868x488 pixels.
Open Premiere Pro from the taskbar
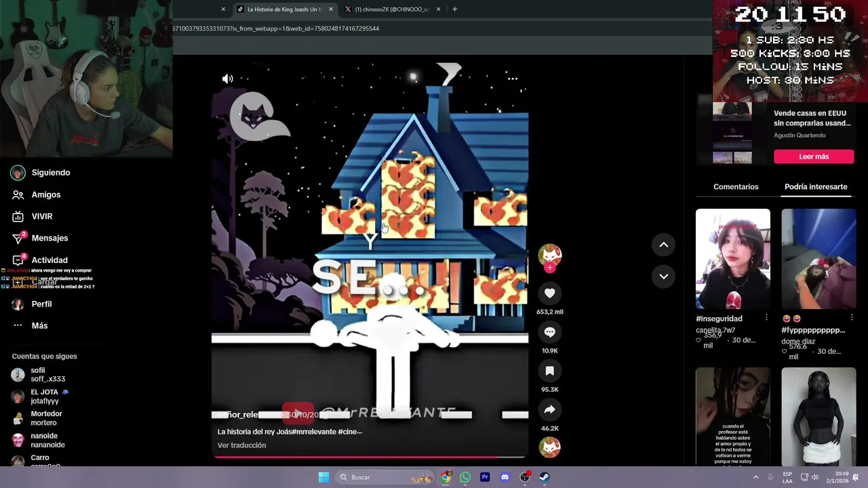tap(485, 477)
